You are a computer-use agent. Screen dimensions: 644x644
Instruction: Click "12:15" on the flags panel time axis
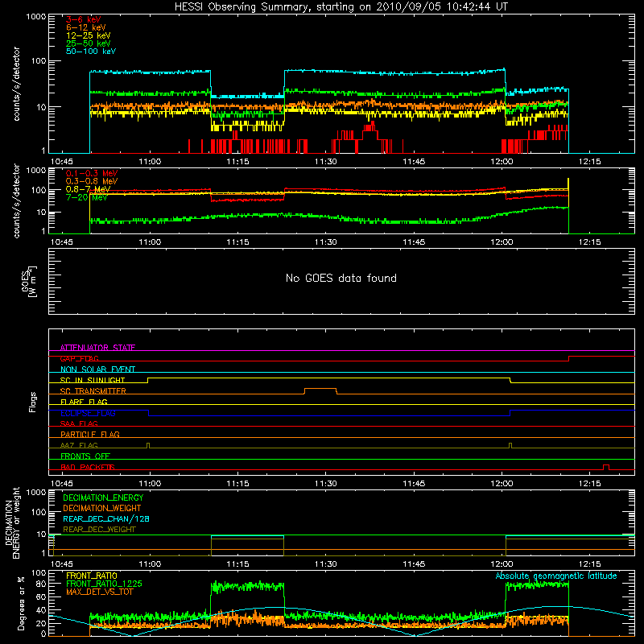tap(590, 484)
